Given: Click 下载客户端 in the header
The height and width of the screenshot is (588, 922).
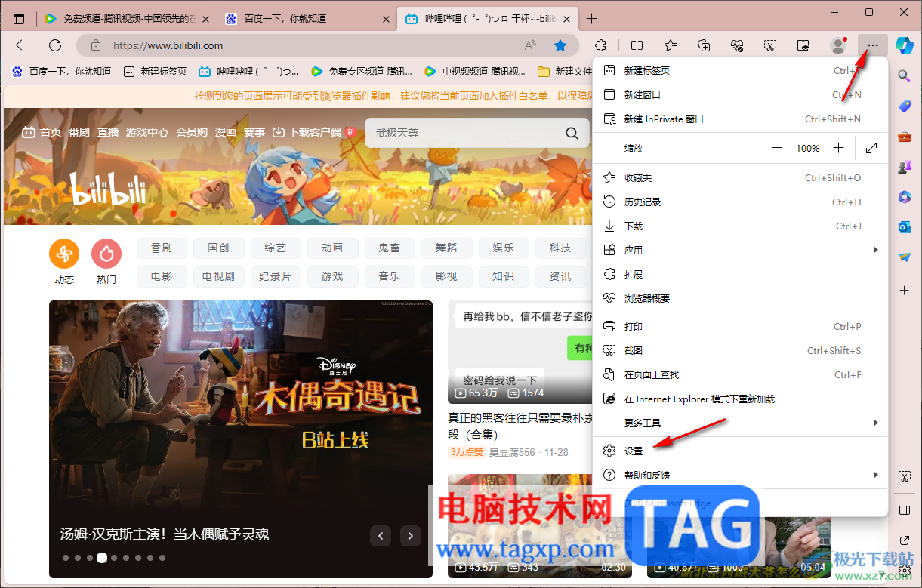Looking at the screenshot, I should pos(313,132).
